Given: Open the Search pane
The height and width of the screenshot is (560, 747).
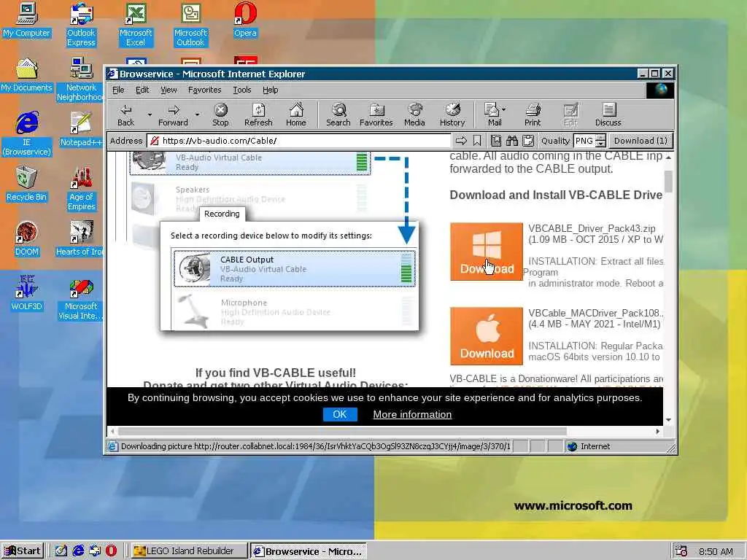Looking at the screenshot, I should click(338, 114).
